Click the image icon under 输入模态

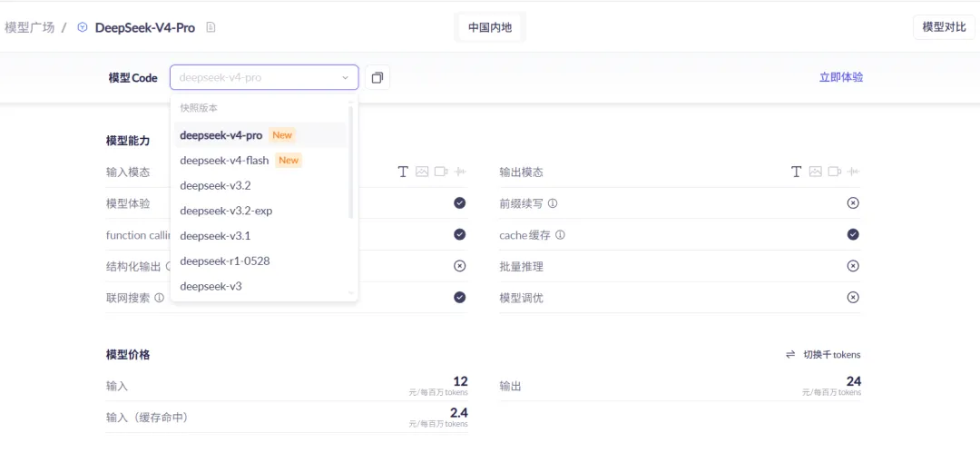point(422,172)
